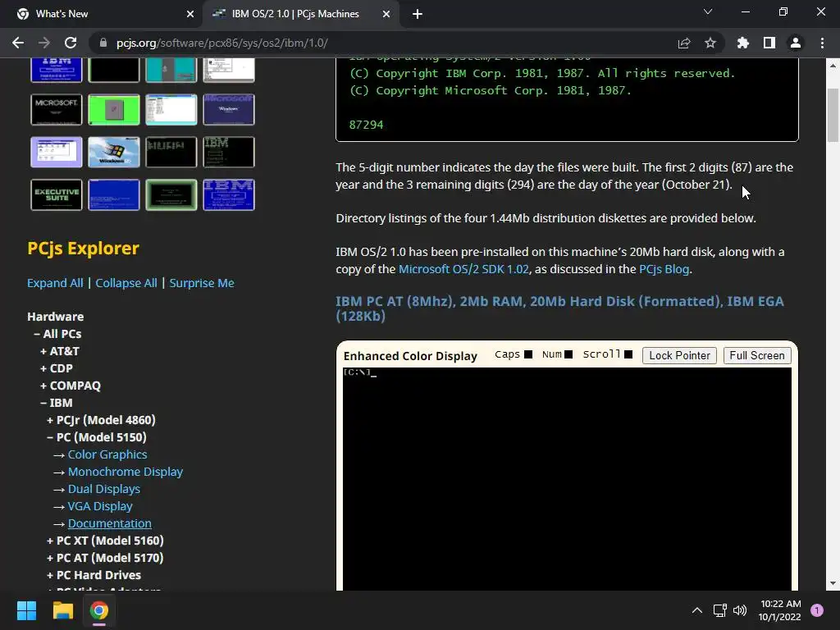Open the clock showing 10:22 AM
Viewport: 840px width, 630px height.
point(780,610)
